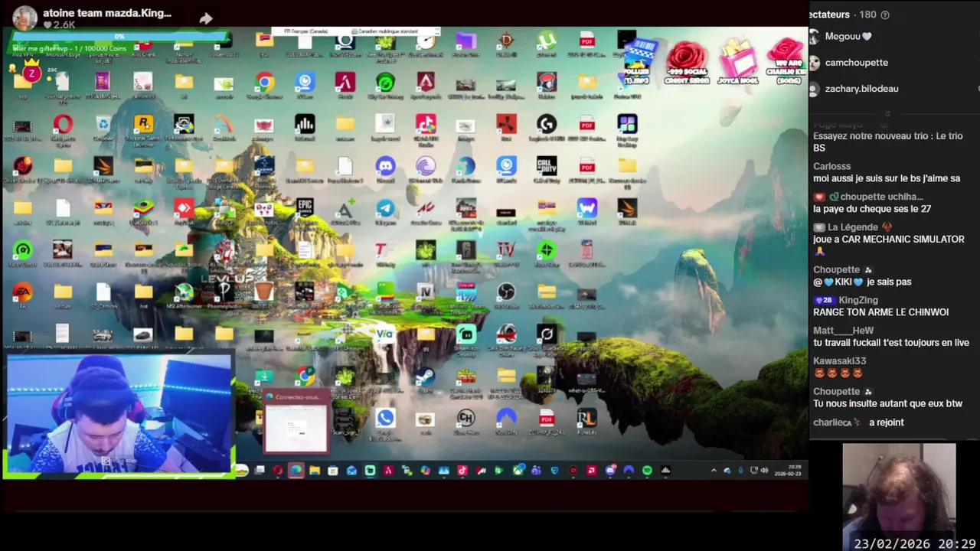The height and width of the screenshot is (551, 980).
Task: Open the NordVPN desktop shortcut
Action: 506,418
